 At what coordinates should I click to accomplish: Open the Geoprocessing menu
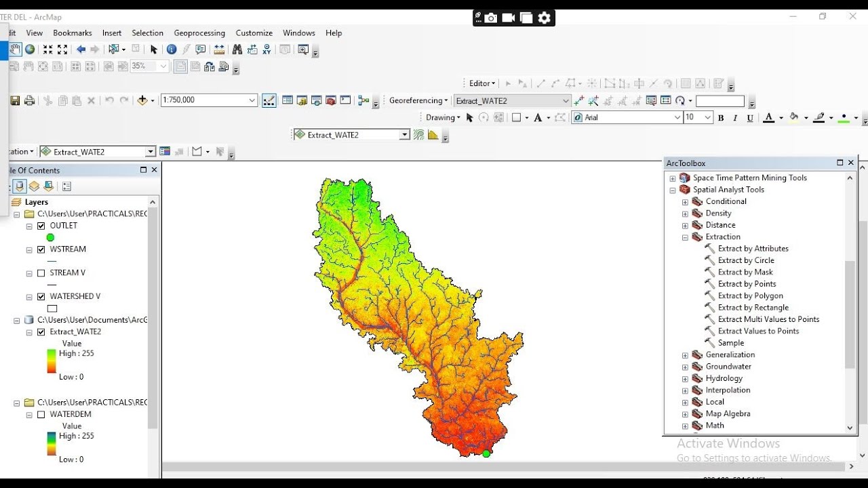(199, 33)
